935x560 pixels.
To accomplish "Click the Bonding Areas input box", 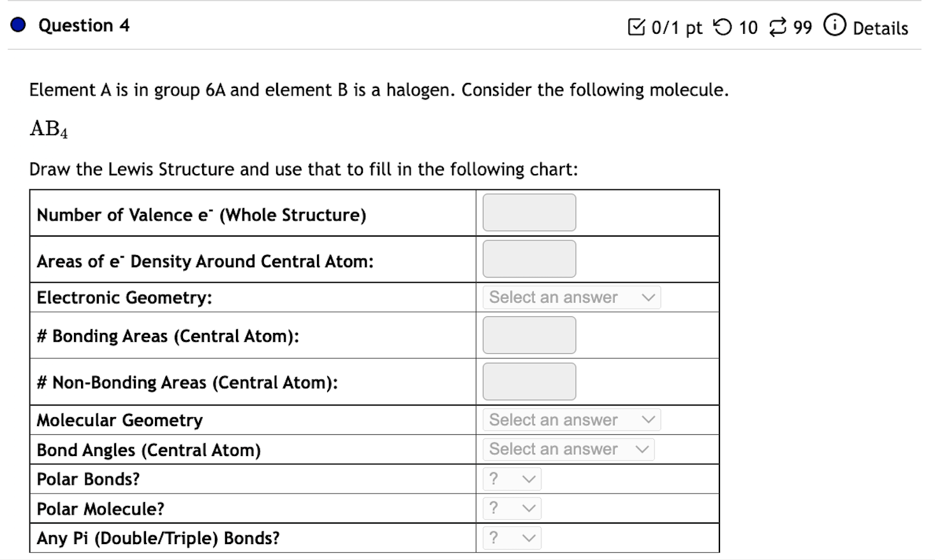I will click(529, 335).
